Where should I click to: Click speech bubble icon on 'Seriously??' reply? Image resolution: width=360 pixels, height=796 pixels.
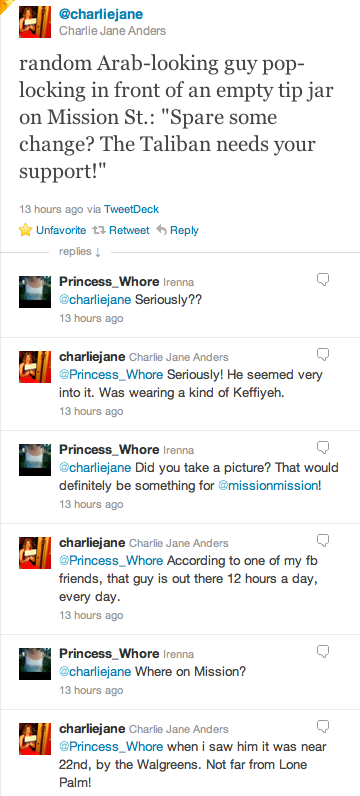point(323,279)
